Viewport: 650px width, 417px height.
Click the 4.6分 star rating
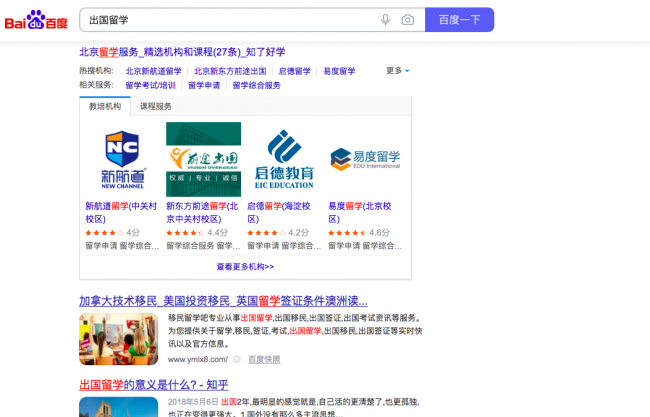tap(359, 233)
